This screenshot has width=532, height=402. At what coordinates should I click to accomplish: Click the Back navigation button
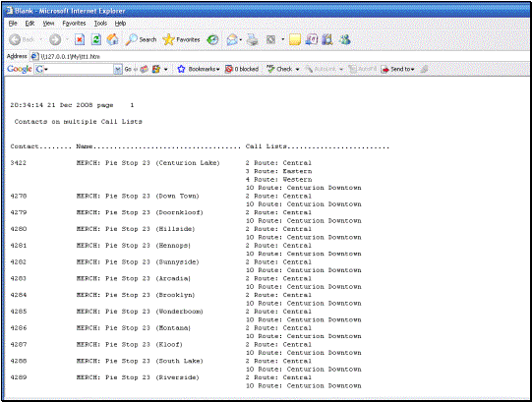click(22, 39)
